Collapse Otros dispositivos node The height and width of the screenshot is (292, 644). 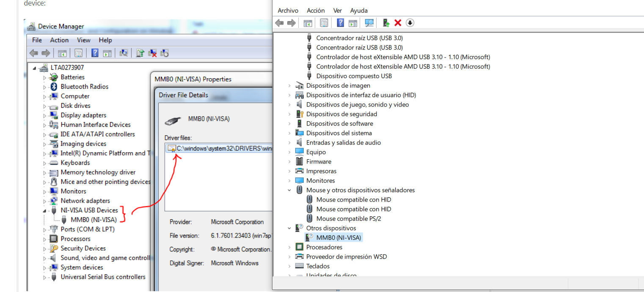click(289, 228)
